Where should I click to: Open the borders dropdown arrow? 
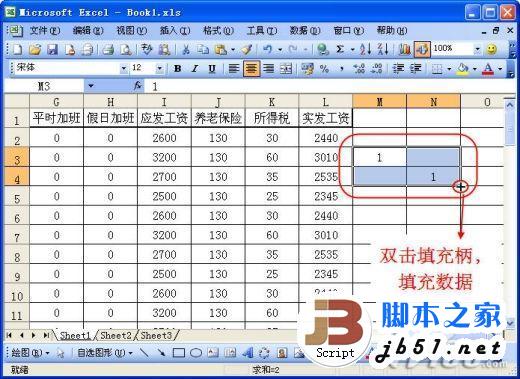449,69
